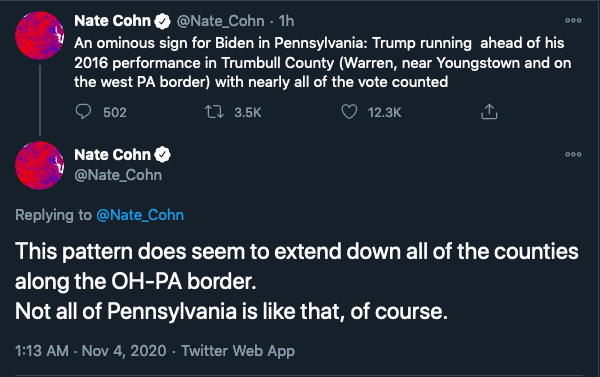Open more options on first tweet
600x377 pixels.
[573, 21]
